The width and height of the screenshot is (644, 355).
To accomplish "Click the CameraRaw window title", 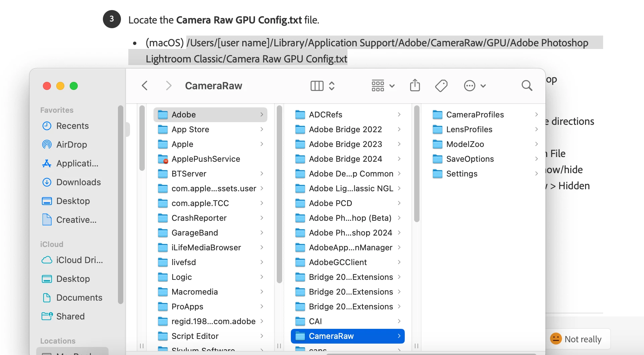I will (213, 86).
